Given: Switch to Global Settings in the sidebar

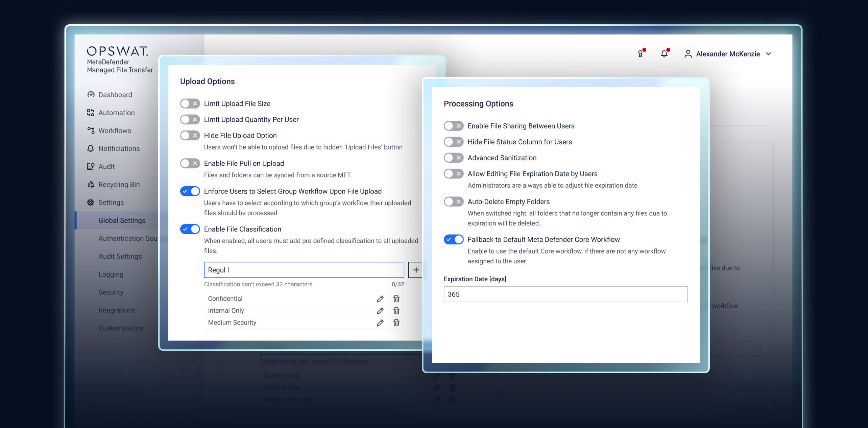Looking at the screenshot, I should (122, 220).
